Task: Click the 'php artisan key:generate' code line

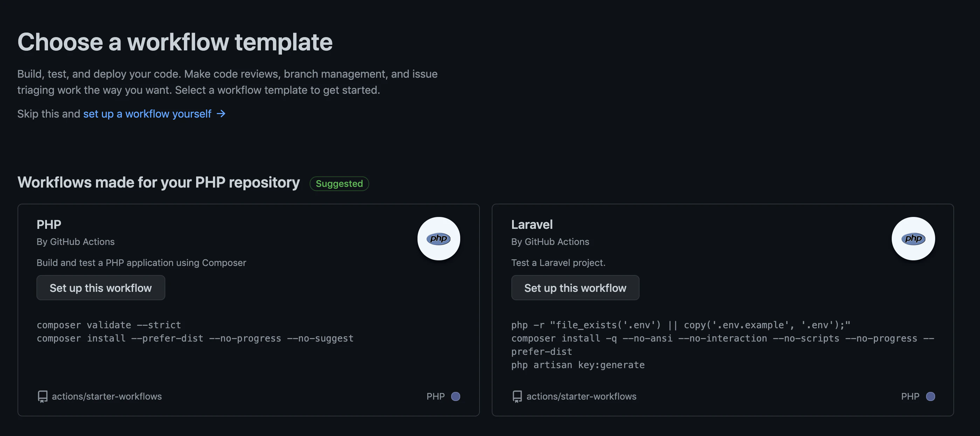Action: (x=578, y=365)
